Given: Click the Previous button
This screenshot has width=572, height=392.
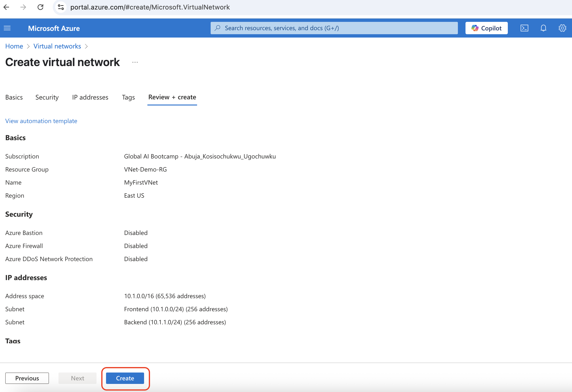Looking at the screenshot, I should (x=27, y=378).
